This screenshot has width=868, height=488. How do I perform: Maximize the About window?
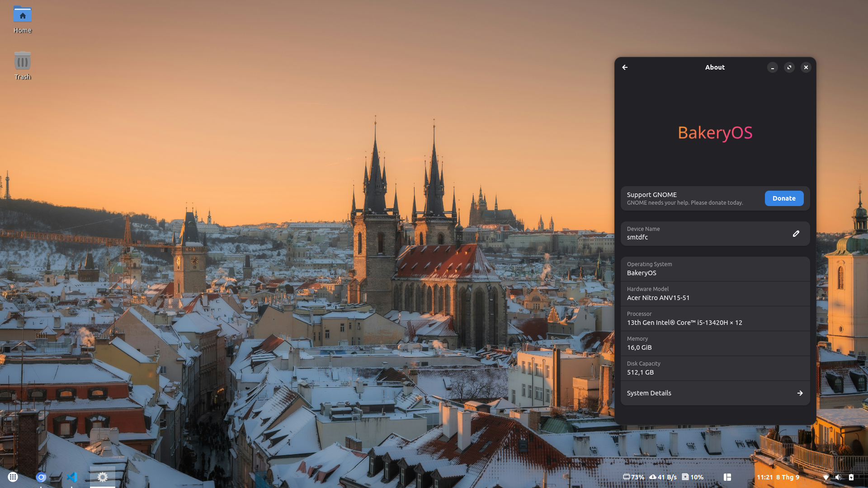[789, 67]
